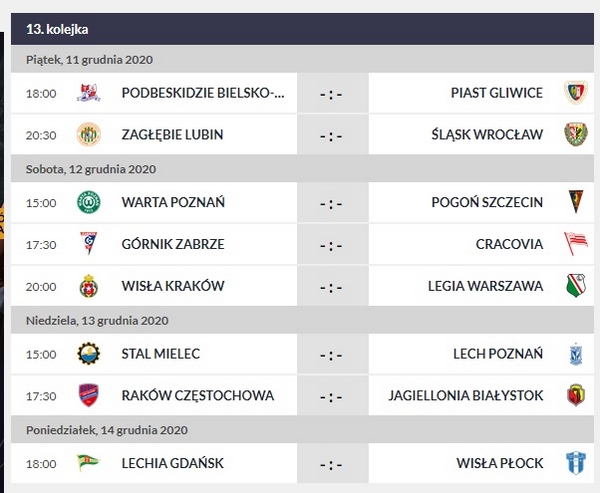Screen dimensions: 600x493
Task: Click the Raków Częstochowa club crest
Action: 89,395
